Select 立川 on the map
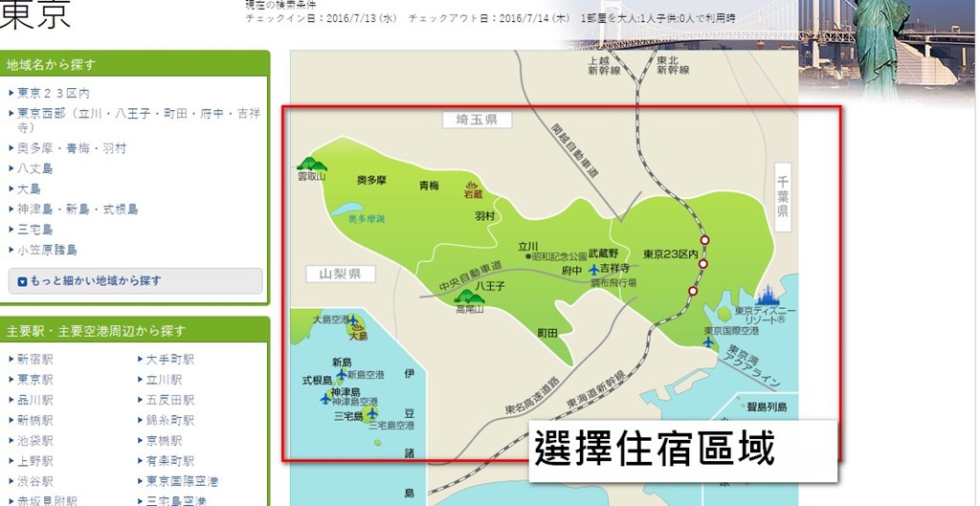Viewport: 980px width, 506px height. coord(528,246)
